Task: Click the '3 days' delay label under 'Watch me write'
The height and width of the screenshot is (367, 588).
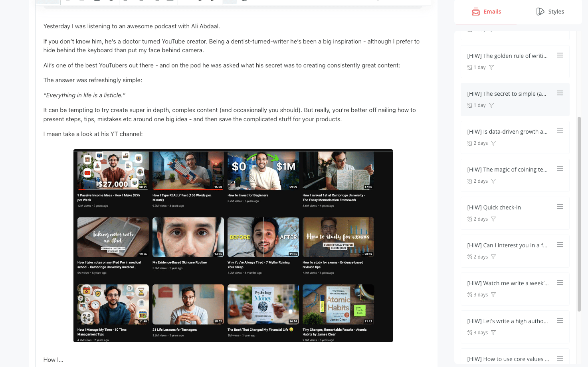Action: [481, 295]
